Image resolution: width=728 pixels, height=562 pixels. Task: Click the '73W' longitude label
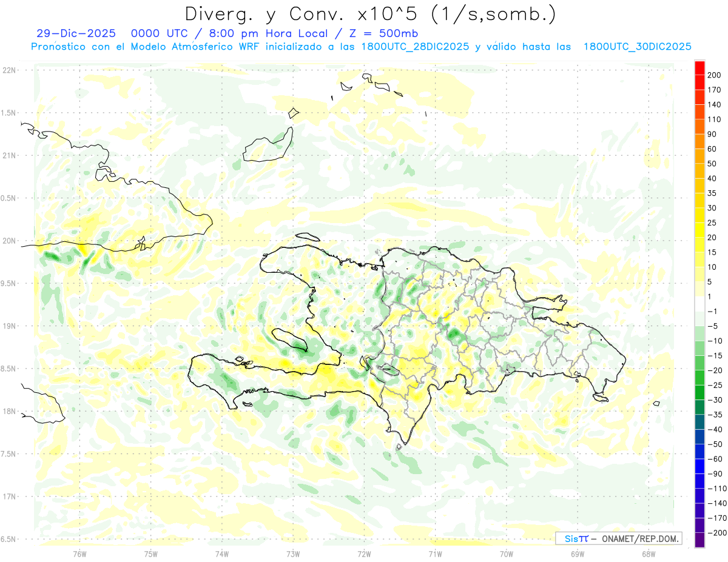[x=293, y=554]
